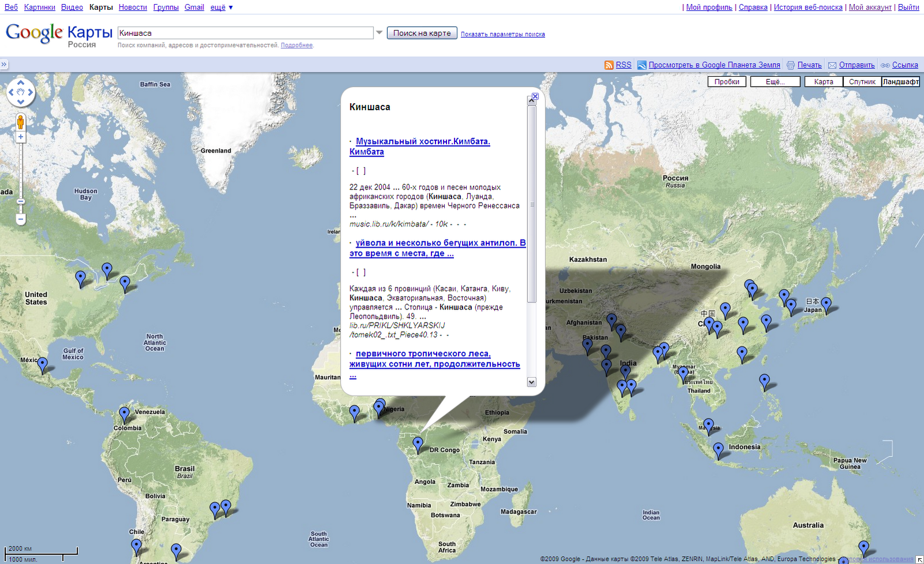This screenshot has width=924, height=564.
Task: Click the marker in the Philippines
Action: (765, 382)
